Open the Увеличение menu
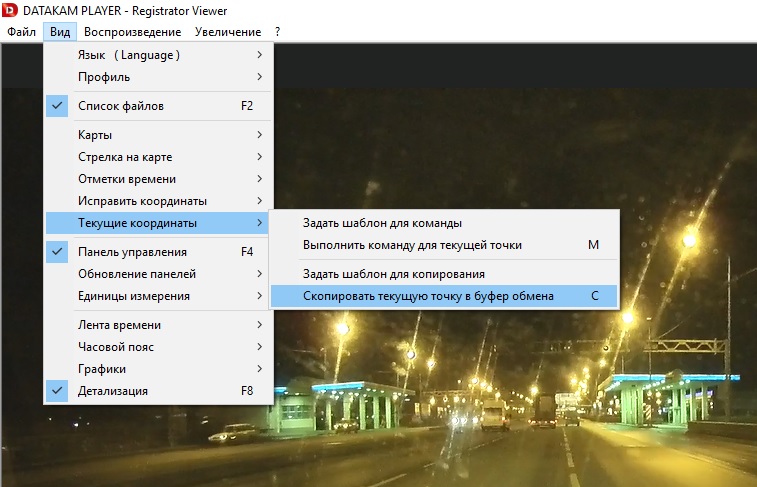This screenshot has width=757, height=487. click(228, 32)
